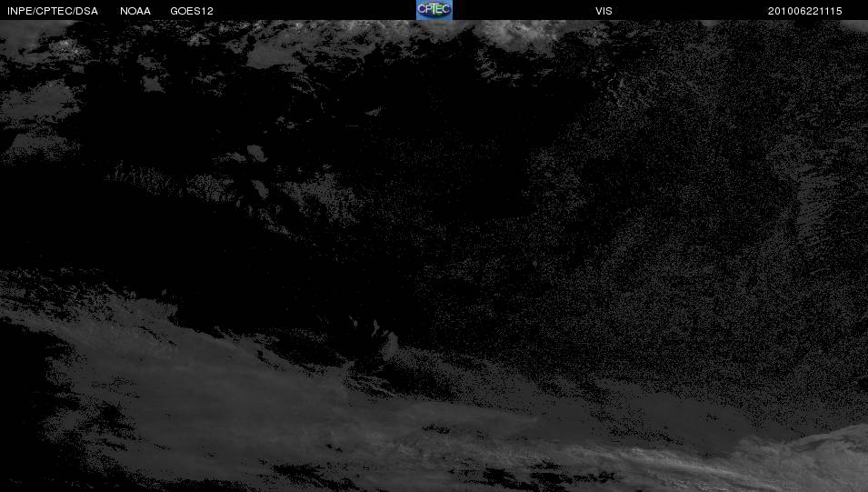Click the NOAA label in the header
This screenshot has width=868, height=492.
(135, 11)
